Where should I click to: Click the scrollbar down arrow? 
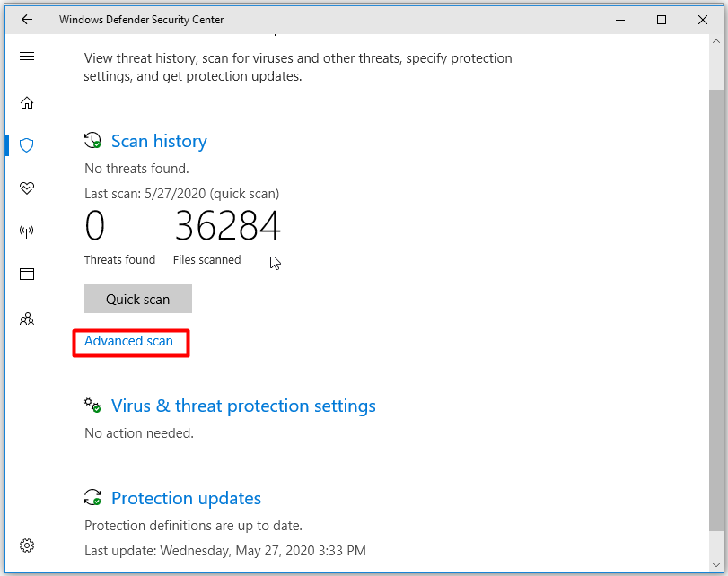(x=716, y=565)
